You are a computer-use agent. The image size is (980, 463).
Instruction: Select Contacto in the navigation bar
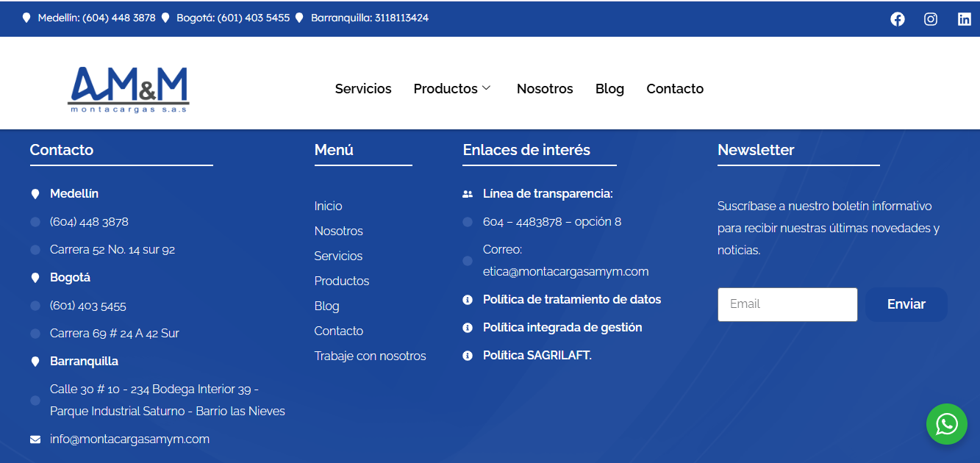[674, 88]
